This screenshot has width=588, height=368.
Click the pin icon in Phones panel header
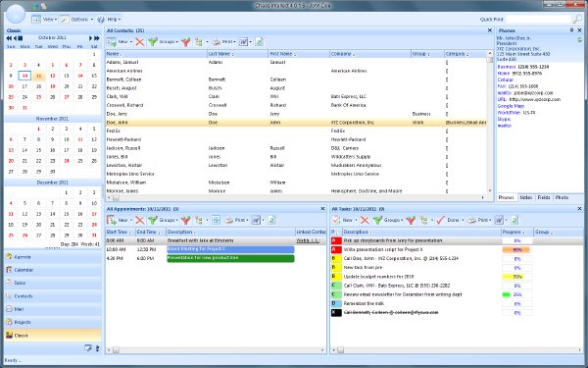tap(572, 30)
